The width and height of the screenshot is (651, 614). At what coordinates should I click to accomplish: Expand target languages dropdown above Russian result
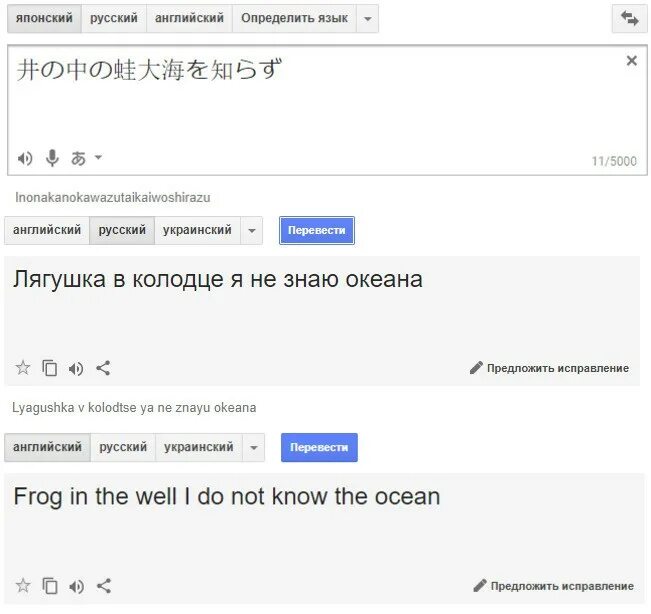tap(252, 230)
